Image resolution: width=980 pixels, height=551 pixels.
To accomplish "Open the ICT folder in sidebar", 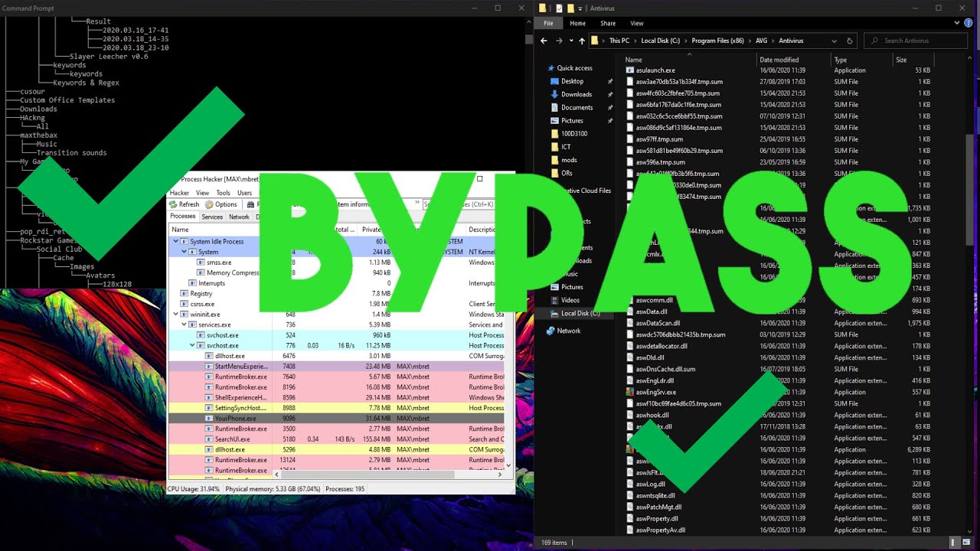I will [x=566, y=147].
